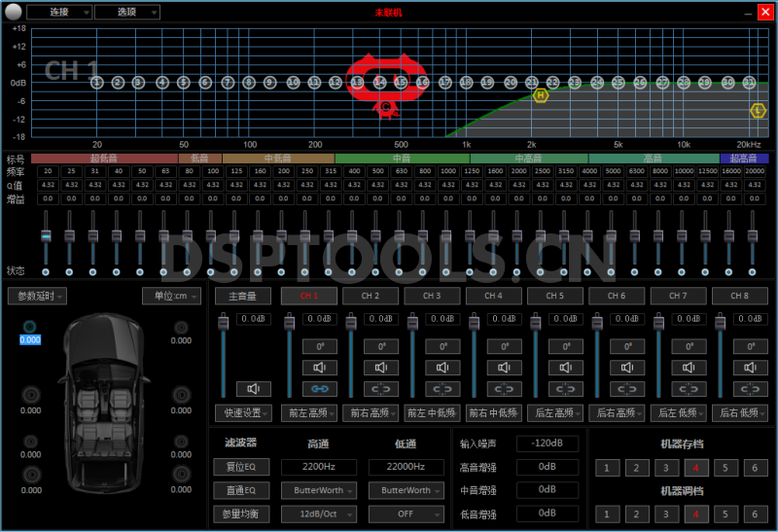The width and height of the screenshot is (778, 532).
Task: Click the 20Hz band gain slider handle
Action: 47,236
